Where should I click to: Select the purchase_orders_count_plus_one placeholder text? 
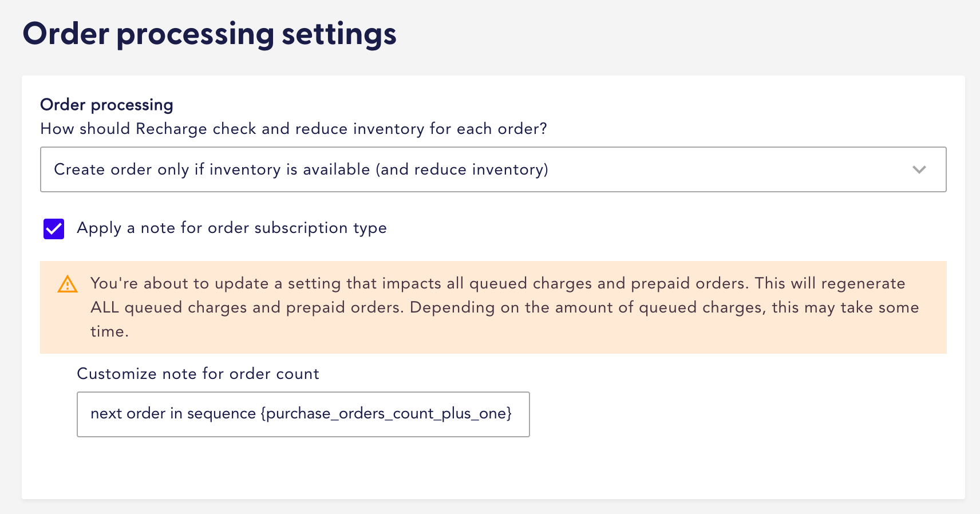click(386, 413)
